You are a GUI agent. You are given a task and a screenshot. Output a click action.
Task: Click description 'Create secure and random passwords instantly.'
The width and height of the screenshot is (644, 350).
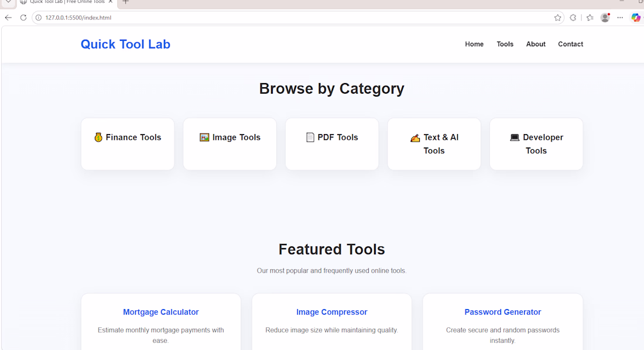click(503, 335)
